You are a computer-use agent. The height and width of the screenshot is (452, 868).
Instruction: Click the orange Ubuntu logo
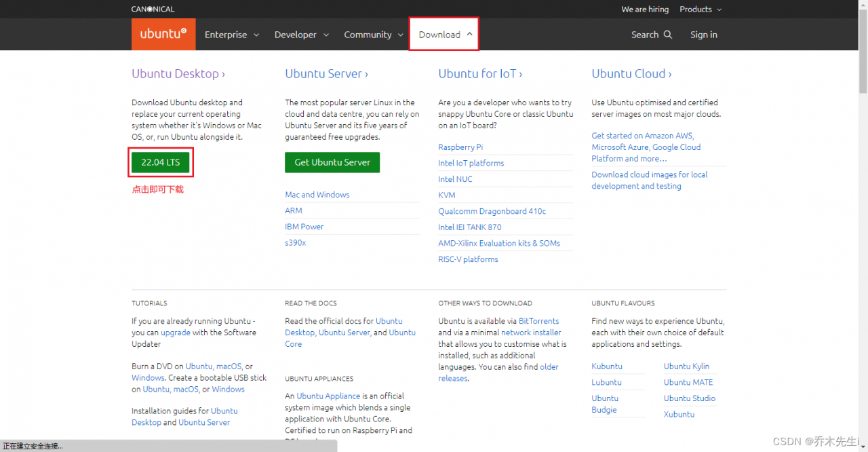(163, 34)
